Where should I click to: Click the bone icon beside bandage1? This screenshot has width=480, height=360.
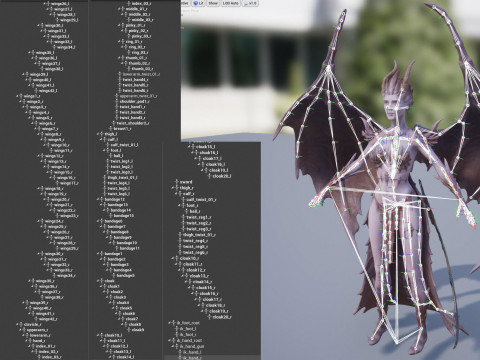(102, 254)
